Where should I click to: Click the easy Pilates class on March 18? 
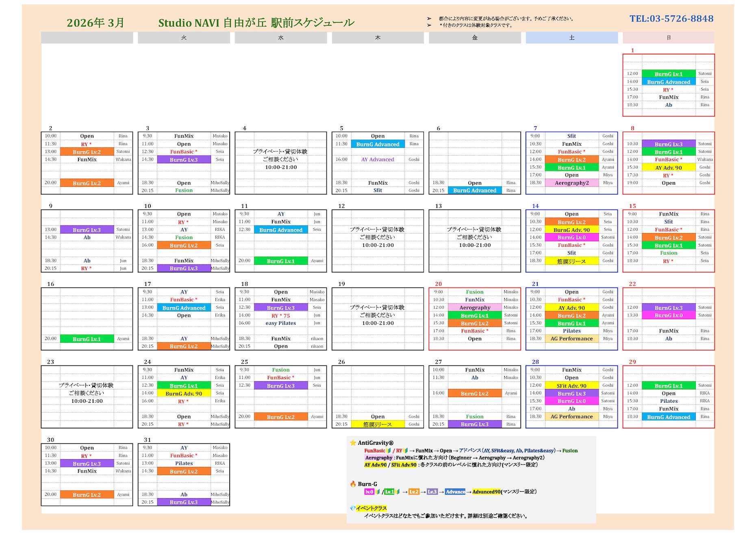(x=280, y=323)
